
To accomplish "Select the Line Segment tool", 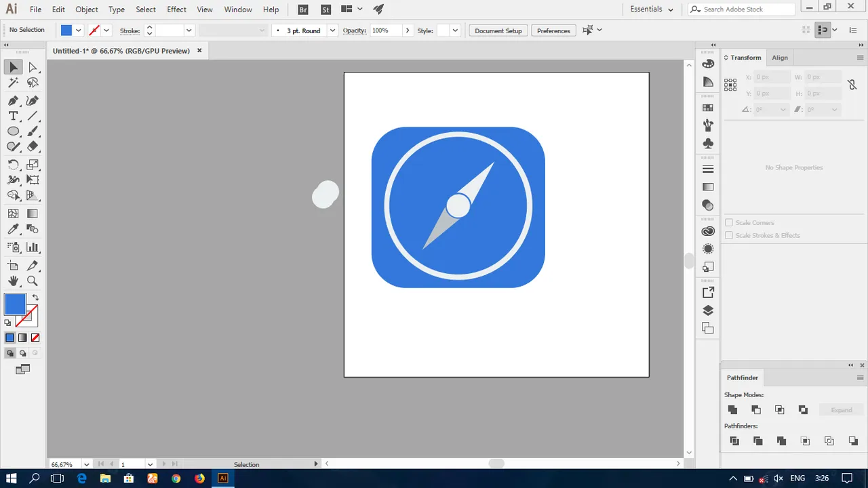I will pos(33,116).
